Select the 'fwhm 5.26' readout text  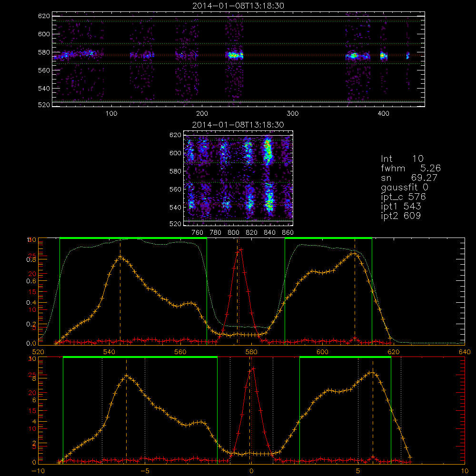[411, 168]
